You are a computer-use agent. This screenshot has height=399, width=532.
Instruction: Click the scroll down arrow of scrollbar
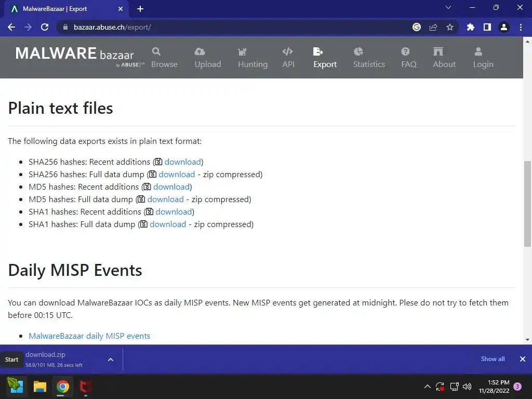point(527,340)
